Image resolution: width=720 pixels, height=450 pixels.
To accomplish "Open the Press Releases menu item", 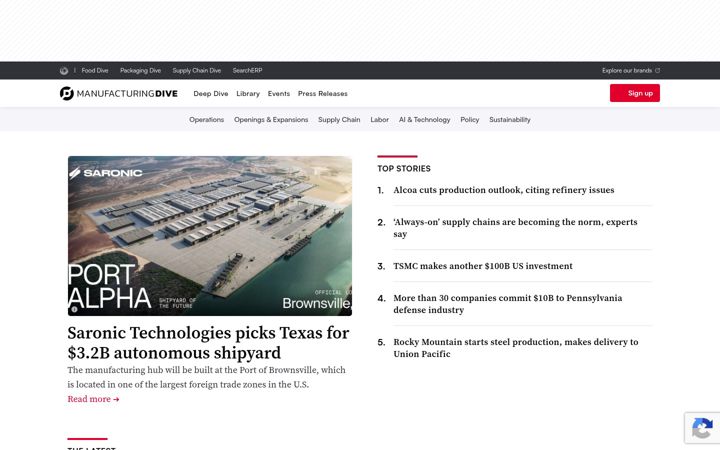I will (x=323, y=94).
